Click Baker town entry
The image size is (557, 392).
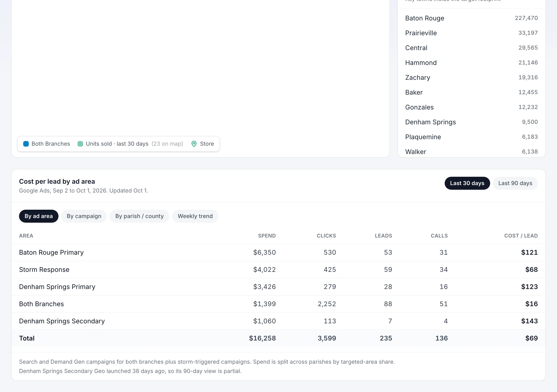tap(414, 92)
